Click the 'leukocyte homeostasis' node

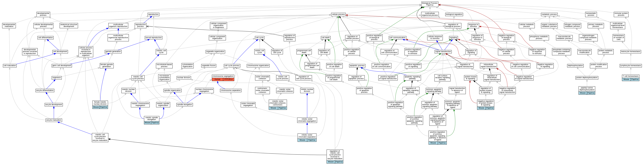[630, 51]
